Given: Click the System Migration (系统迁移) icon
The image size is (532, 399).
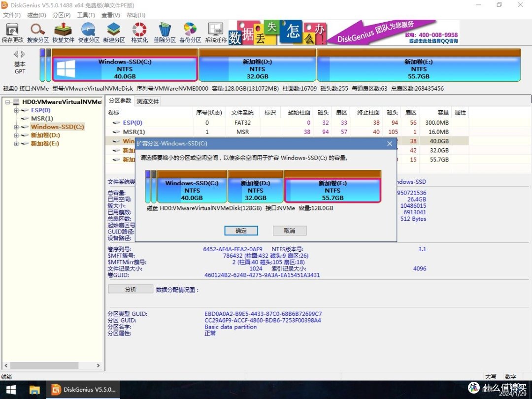Looking at the screenshot, I should 215,33.
